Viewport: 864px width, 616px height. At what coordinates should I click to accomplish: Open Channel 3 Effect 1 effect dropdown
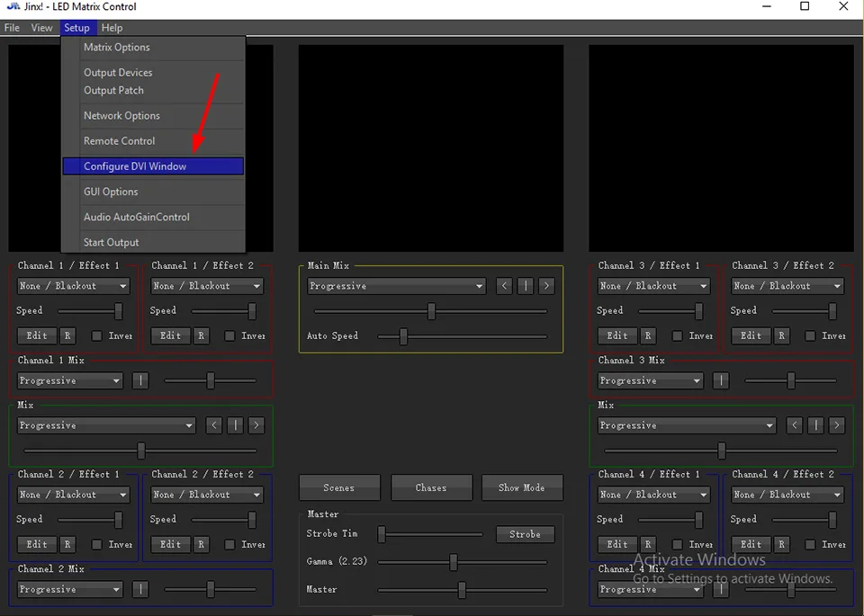coord(653,286)
